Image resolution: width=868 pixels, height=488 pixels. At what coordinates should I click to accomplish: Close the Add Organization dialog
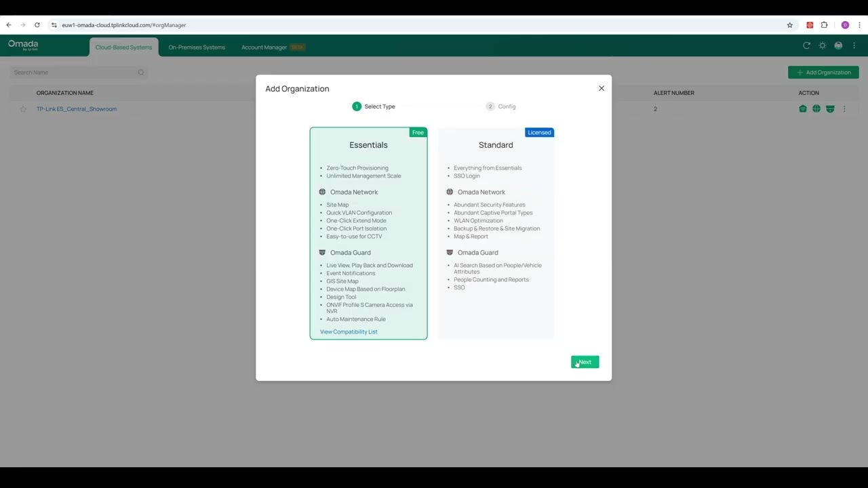601,88
